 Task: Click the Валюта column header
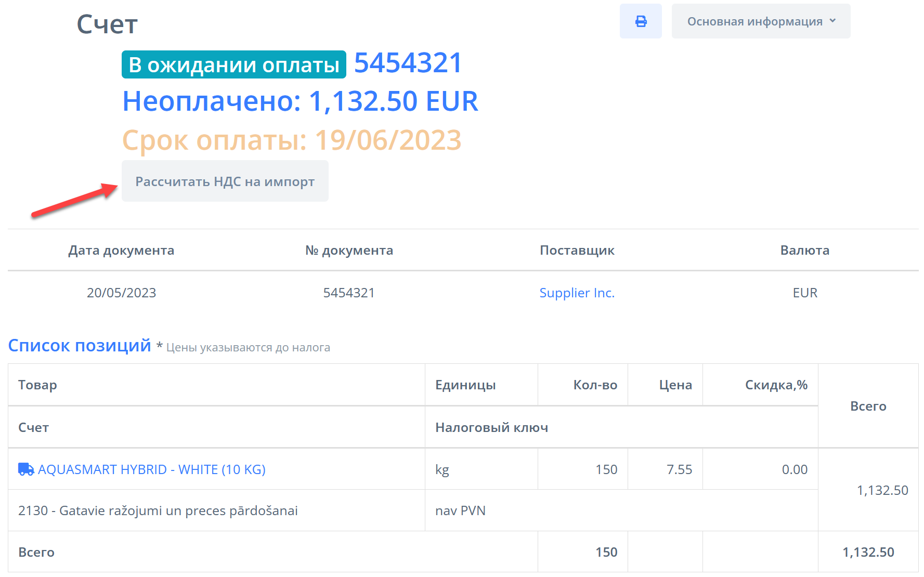(804, 251)
